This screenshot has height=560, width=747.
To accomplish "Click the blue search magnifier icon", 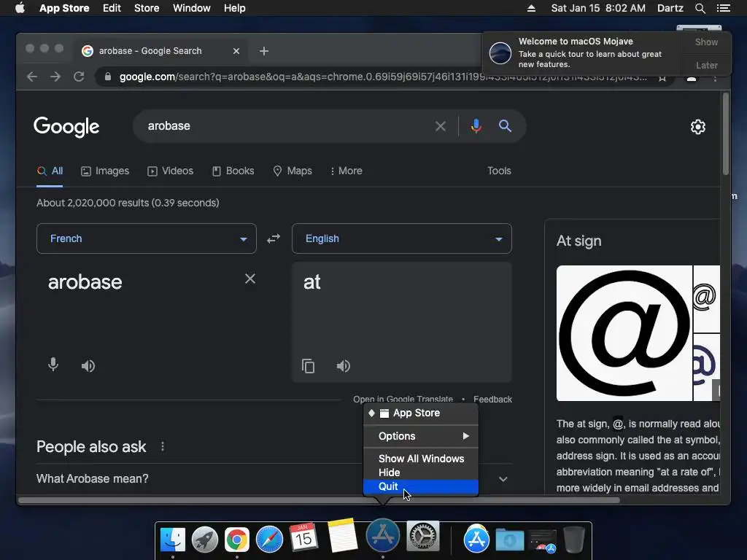I will click(505, 126).
